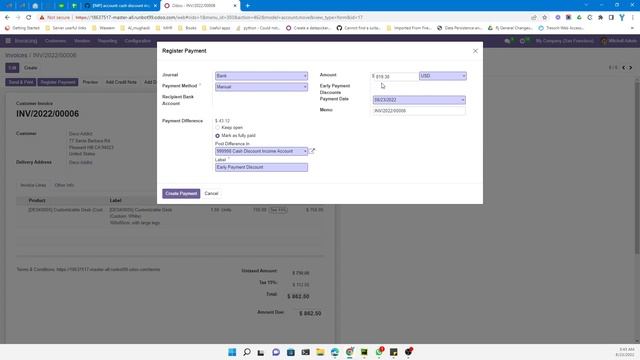The image size is (640, 360).
Task: Open the terminal icon in taskbar
Action: click(x=305, y=352)
